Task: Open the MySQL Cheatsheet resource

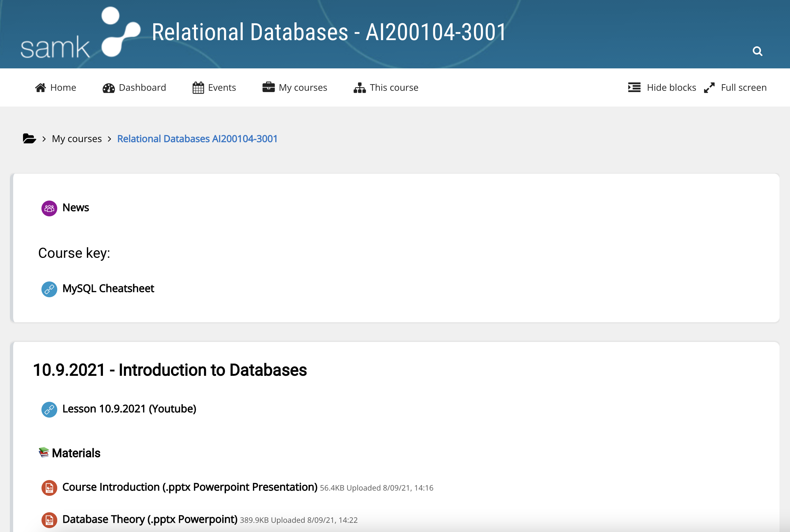Action: point(108,288)
